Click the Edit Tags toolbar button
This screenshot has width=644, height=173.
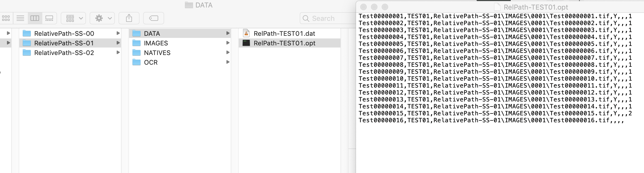tap(154, 18)
